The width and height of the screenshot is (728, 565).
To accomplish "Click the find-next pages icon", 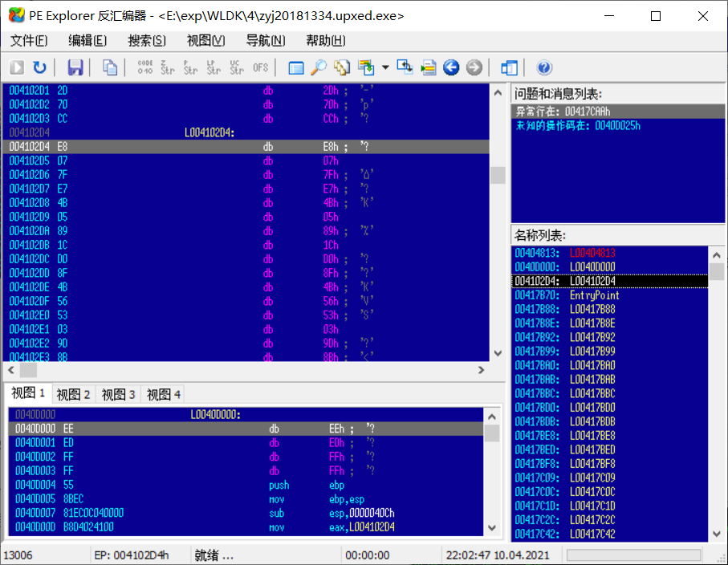I will 342,67.
